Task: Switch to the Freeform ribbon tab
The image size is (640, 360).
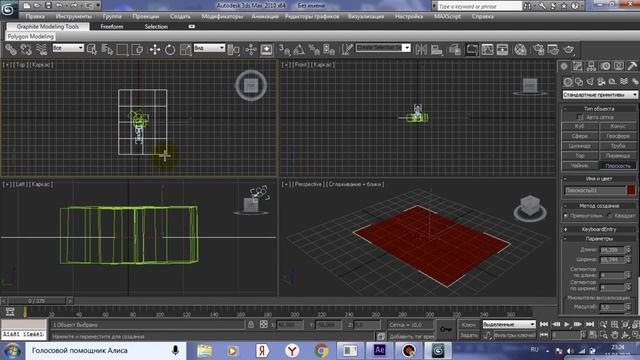Action: [111, 27]
